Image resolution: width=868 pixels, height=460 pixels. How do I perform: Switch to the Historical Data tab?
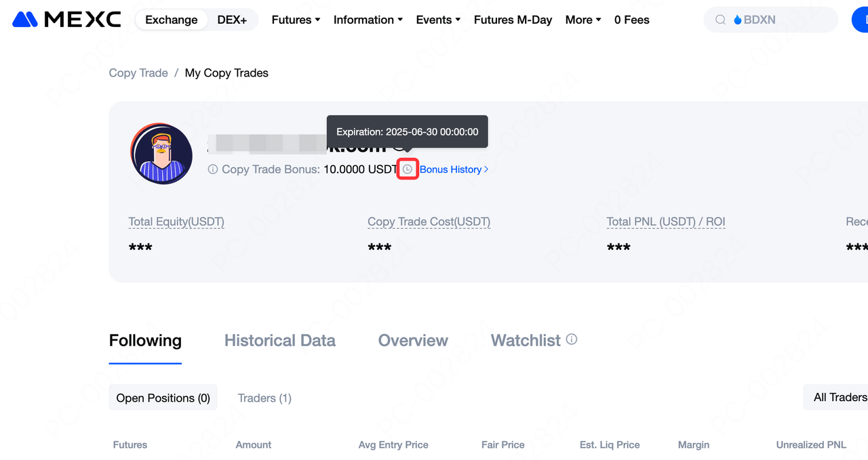point(280,340)
